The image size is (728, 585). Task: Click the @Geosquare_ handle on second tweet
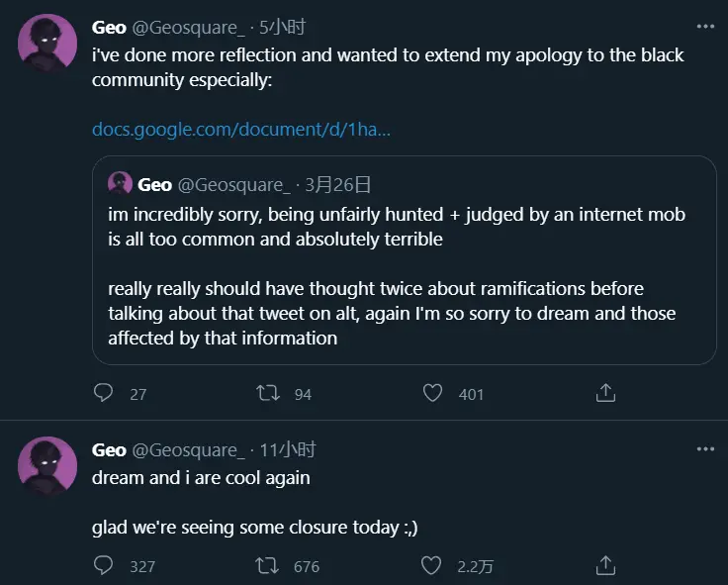pyautogui.click(x=188, y=449)
